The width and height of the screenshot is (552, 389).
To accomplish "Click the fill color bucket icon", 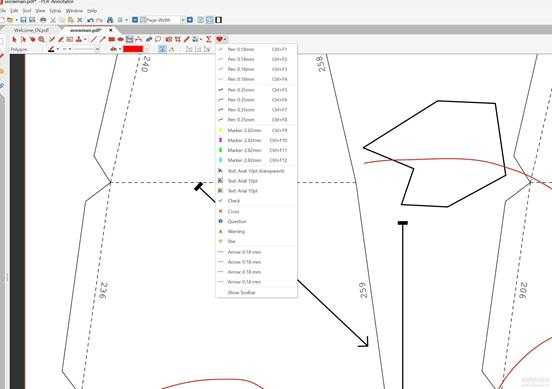I will (x=113, y=49).
